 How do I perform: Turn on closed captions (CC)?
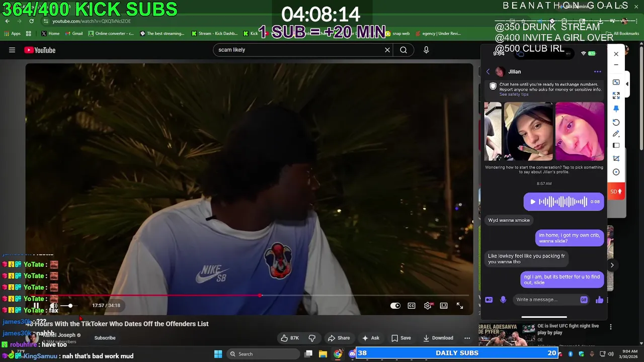tap(412, 305)
